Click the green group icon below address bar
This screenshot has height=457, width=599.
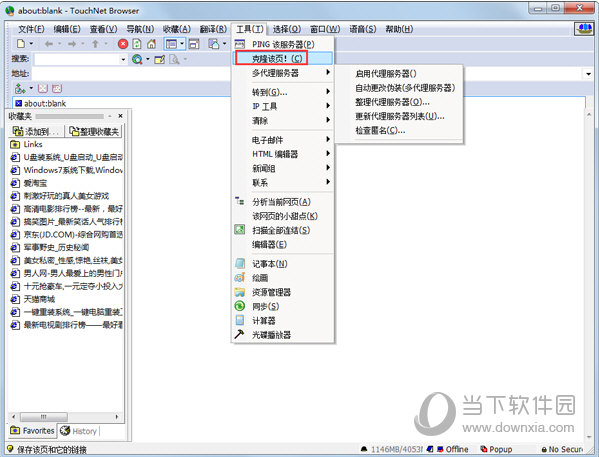click(x=20, y=89)
